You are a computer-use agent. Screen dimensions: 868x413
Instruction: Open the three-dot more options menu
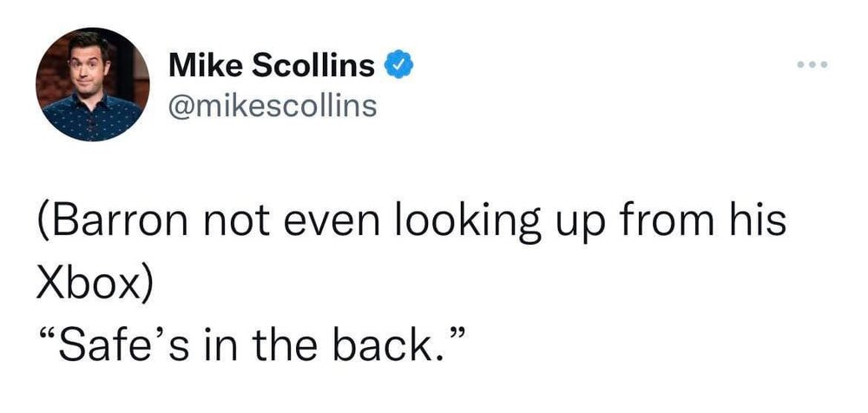coord(813,64)
